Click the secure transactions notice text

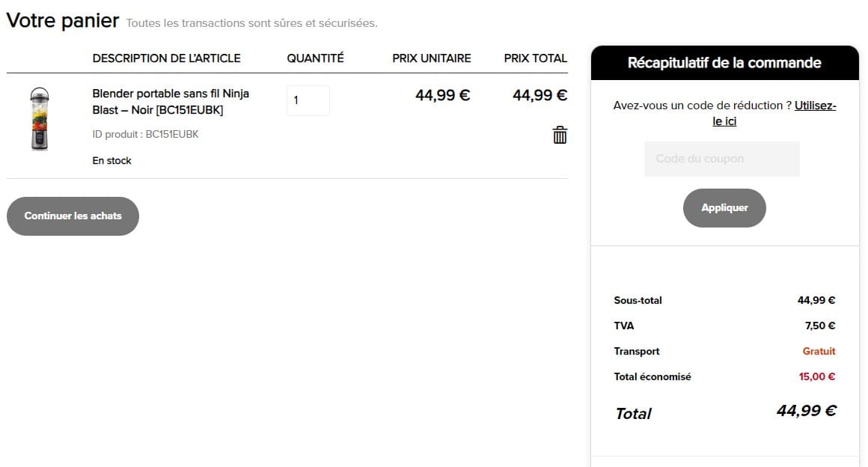click(251, 23)
